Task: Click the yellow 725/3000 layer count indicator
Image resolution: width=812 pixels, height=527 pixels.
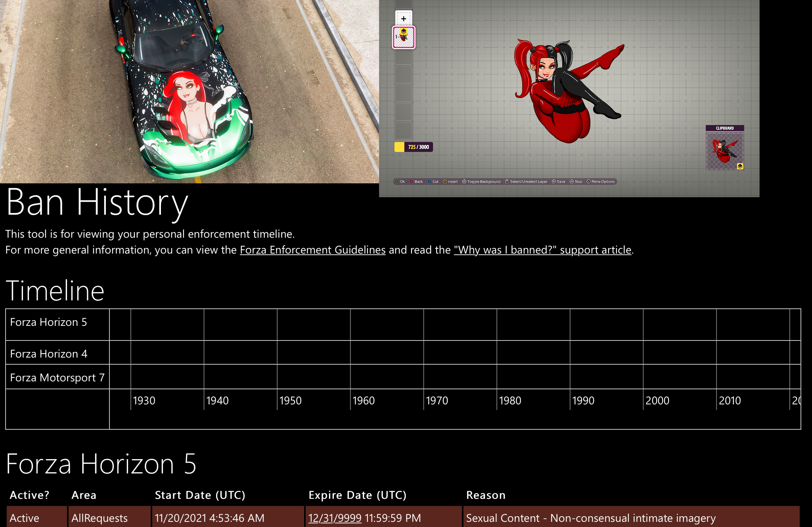Action: [x=414, y=147]
